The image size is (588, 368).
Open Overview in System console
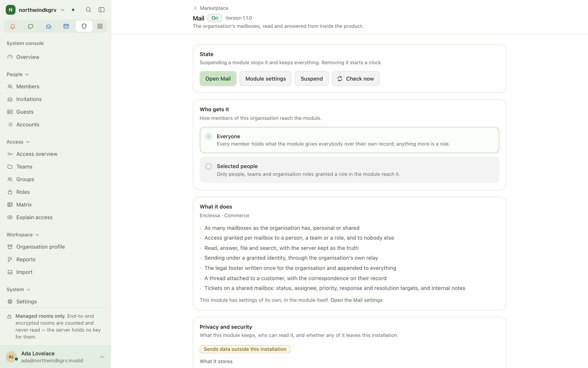pos(55,57)
